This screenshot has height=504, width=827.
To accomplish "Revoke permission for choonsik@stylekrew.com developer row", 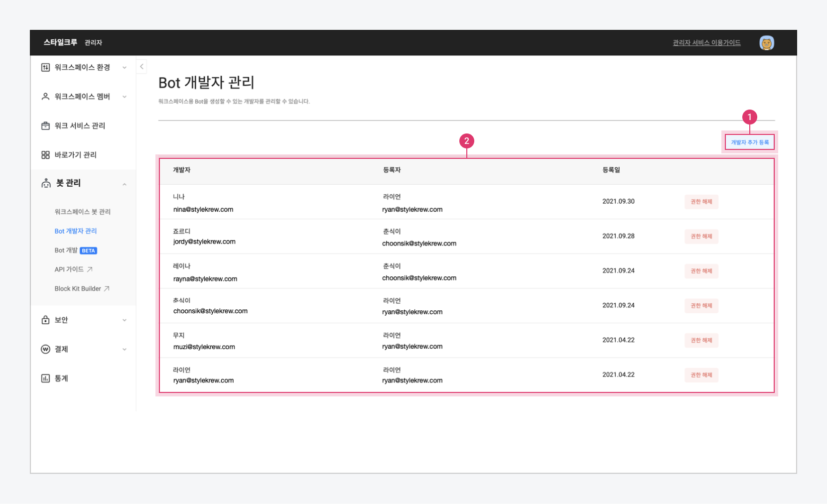I will point(701,305).
